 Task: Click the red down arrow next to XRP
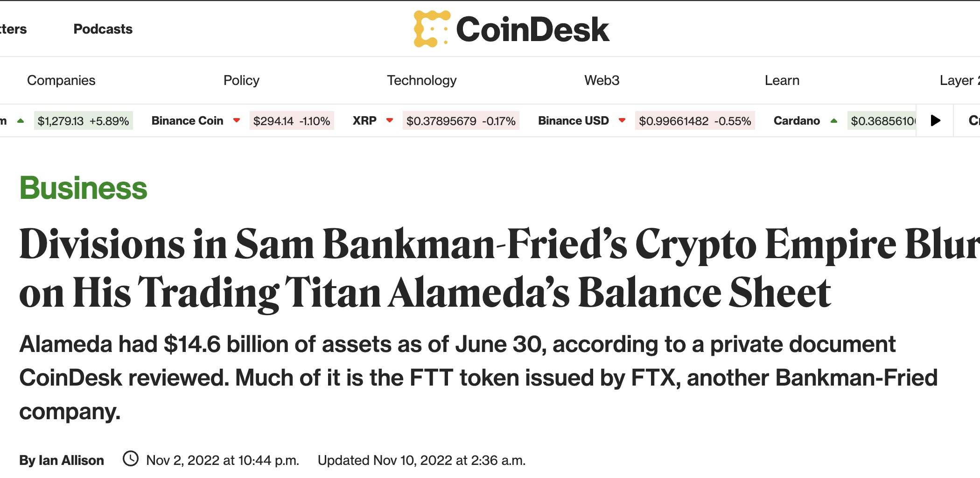(x=390, y=120)
